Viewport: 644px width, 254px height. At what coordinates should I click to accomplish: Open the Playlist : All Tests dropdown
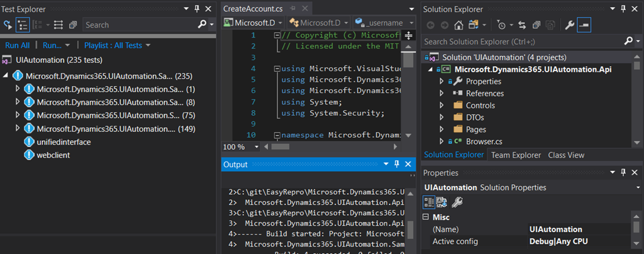pos(118,45)
